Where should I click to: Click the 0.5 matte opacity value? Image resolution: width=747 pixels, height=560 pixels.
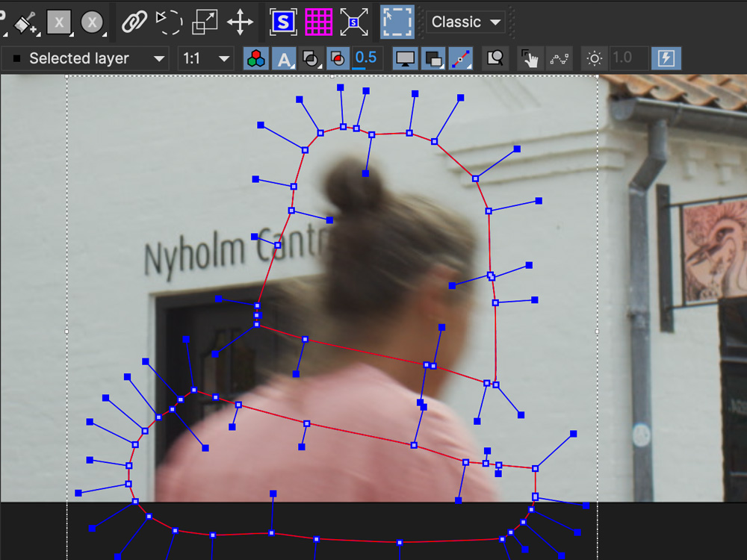366,58
